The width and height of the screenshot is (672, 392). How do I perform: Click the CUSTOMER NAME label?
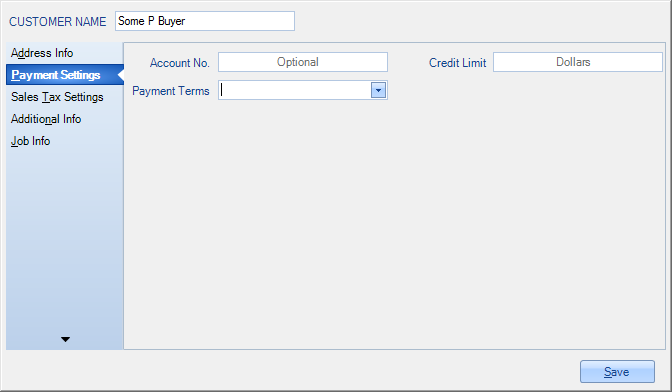(x=57, y=22)
